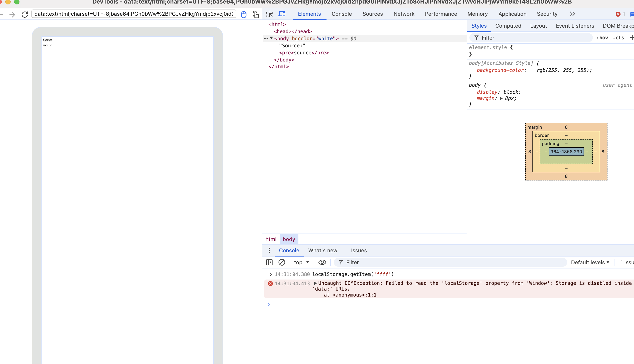634x364 pixels.
Task: Open the What's new drawer tab
Action: coord(323,251)
